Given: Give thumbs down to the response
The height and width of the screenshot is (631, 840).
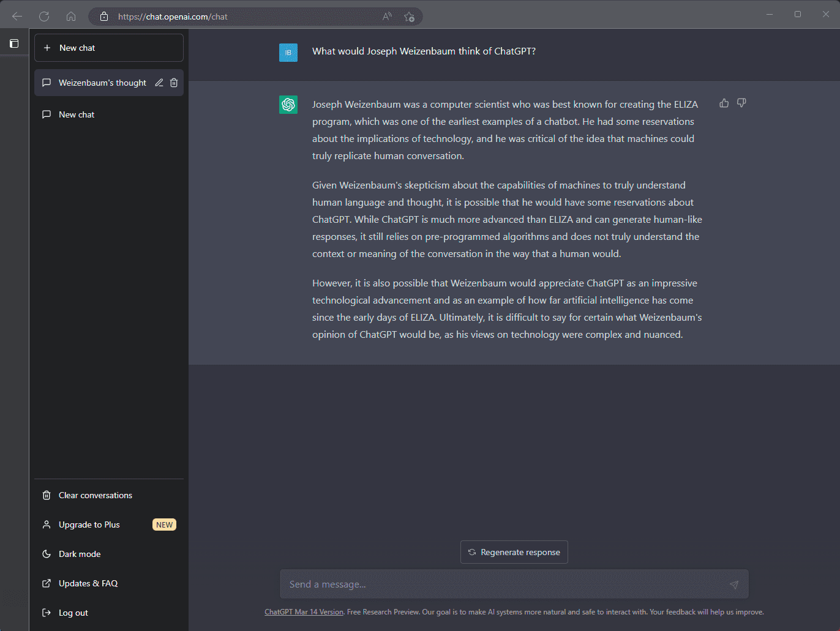Looking at the screenshot, I should (741, 103).
